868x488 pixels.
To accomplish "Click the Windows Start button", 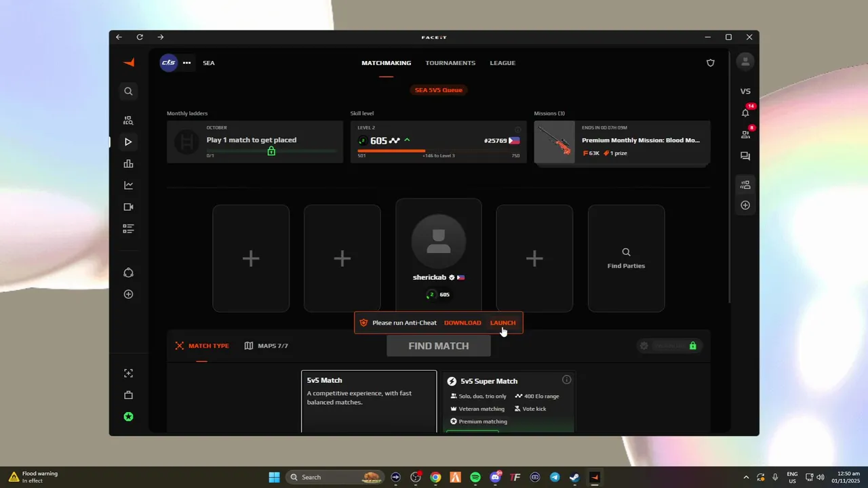I will [274, 477].
